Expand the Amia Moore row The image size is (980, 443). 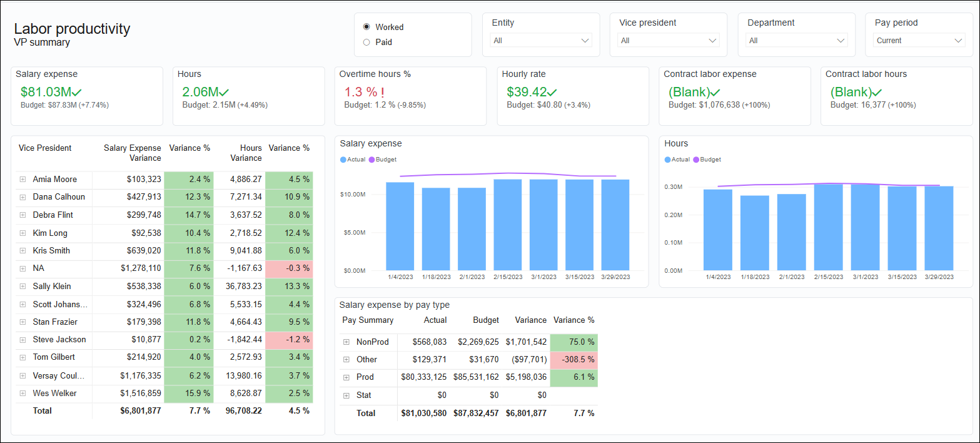click(23, 180)
